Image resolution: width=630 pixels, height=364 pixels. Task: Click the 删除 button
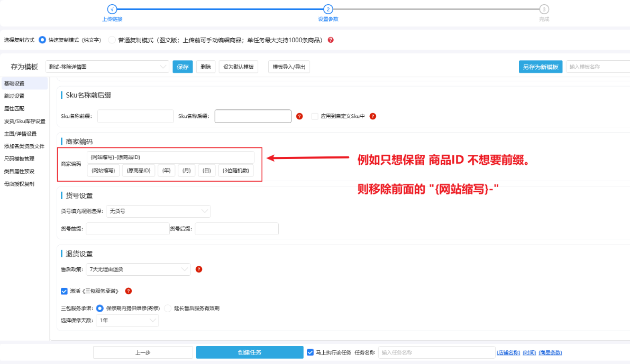coord(206,67)
